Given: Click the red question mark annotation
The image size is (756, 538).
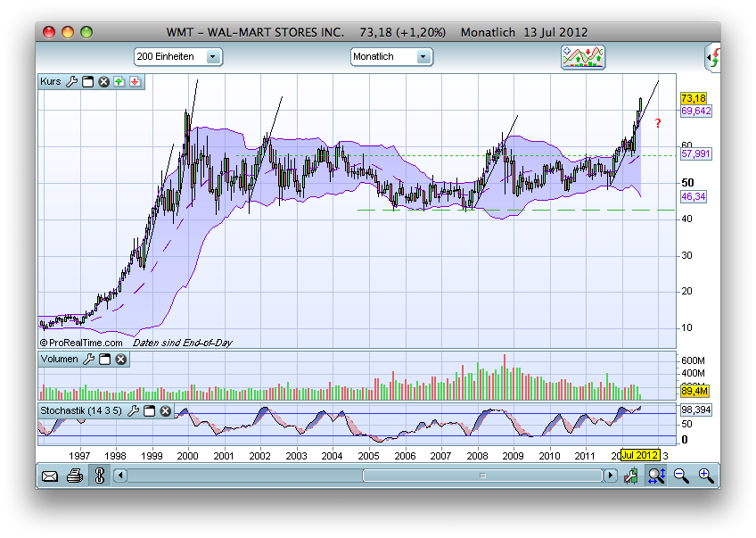Looking at the screenshot, I should pos(658,123).
